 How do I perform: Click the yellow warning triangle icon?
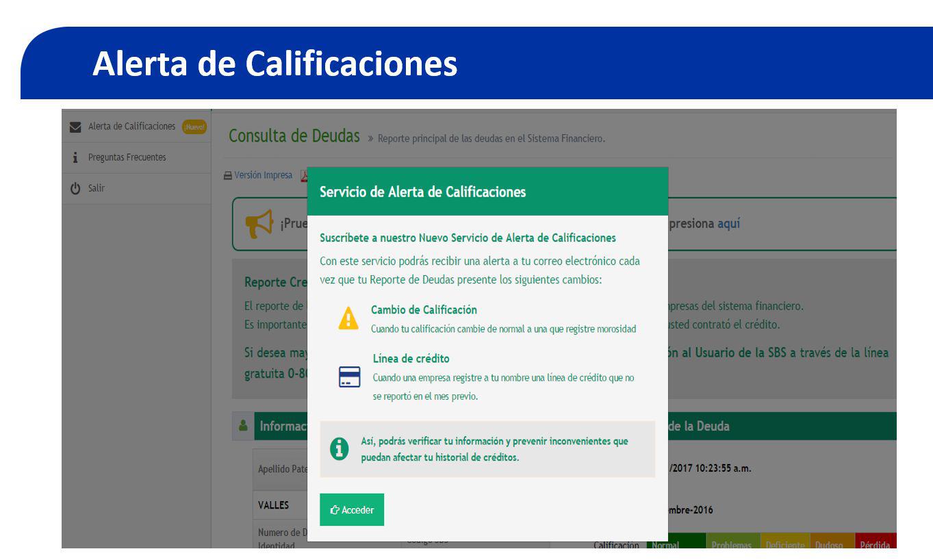coord(348,318)
